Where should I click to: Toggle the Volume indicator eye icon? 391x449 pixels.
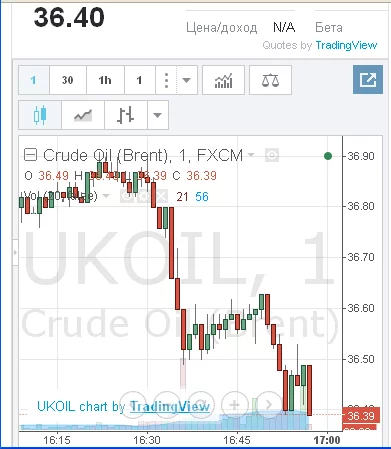pos(127,197)
